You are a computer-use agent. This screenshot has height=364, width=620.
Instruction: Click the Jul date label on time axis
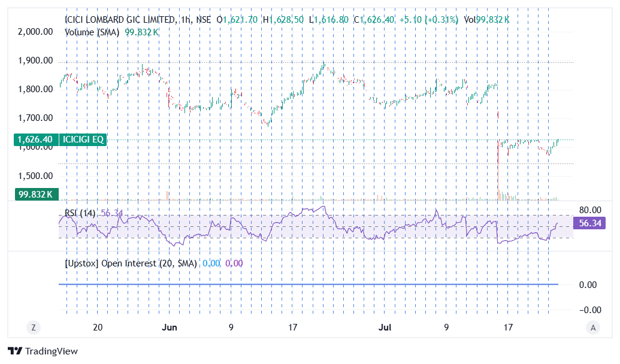(385, 327)
